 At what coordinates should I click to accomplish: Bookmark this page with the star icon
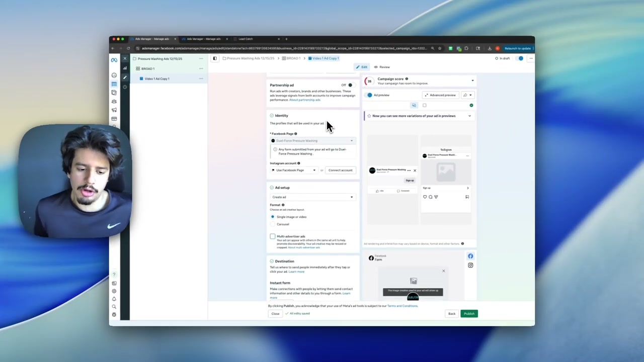[439, 48]
